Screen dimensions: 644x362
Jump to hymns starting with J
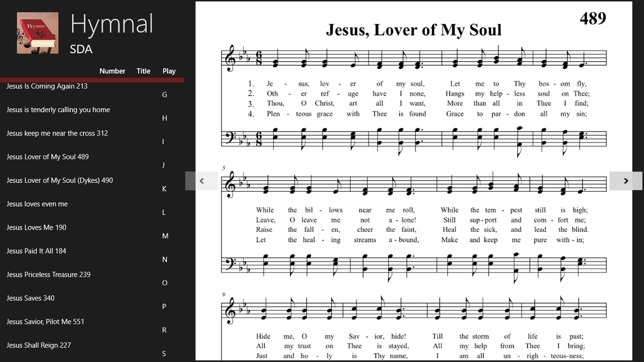[163, 165]
